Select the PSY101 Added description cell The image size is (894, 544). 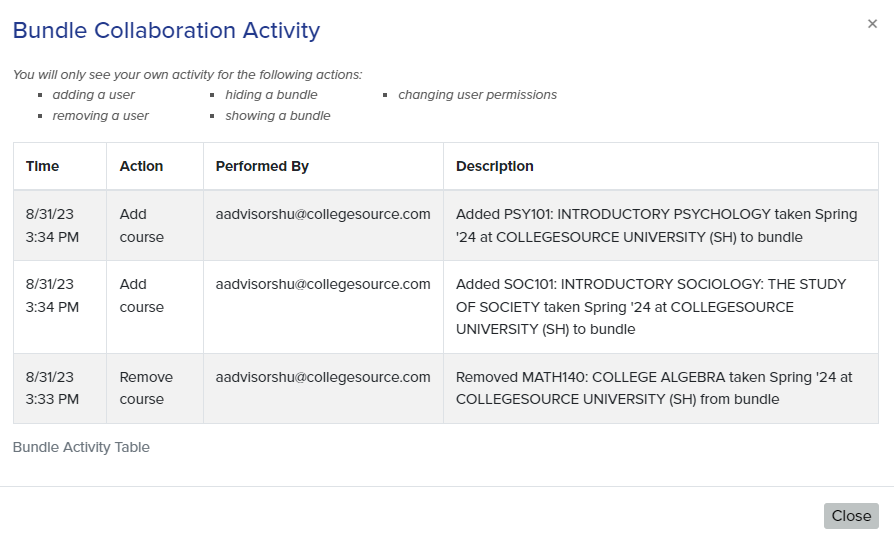pyautogui.click(x=661, y=225)
